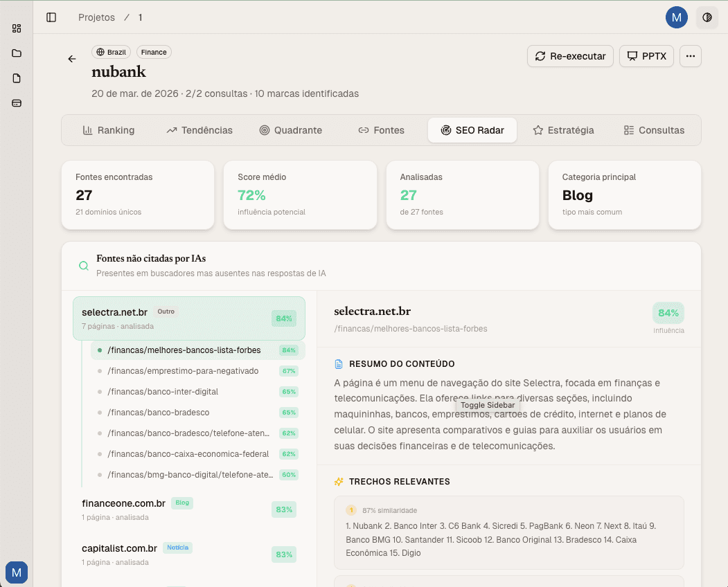Viewport: 728px width, 587px height.
Task: Click the Resumo do Conteúdo document icon
Action: [339, 364]
